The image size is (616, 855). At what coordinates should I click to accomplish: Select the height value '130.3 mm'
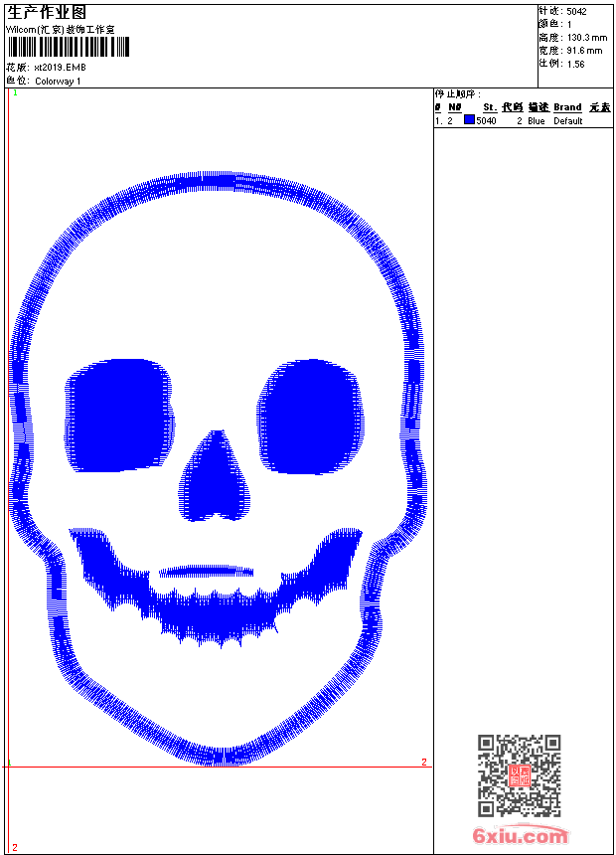coord(587,38)
